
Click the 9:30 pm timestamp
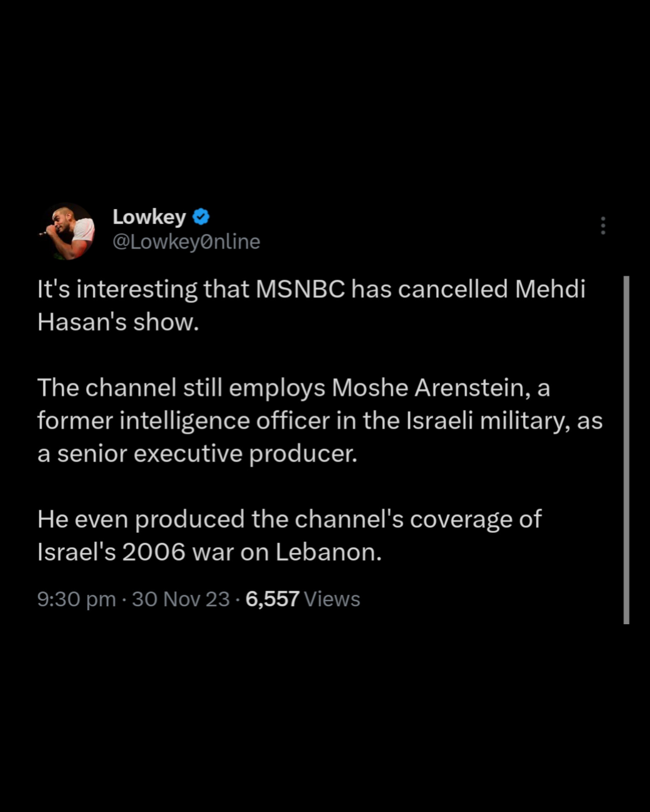pyautogui.click(x=77, y=599)
